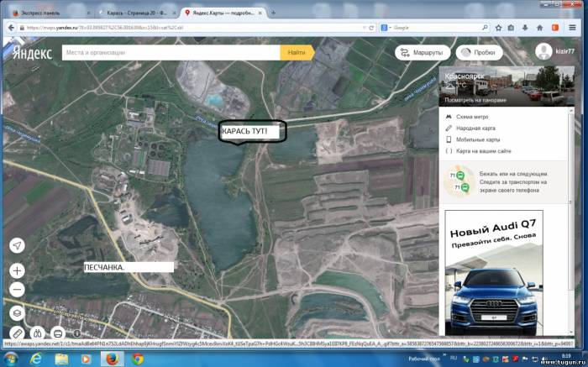Go to Firefox home page icon
588x367 pixels.
tap(539, 28)
